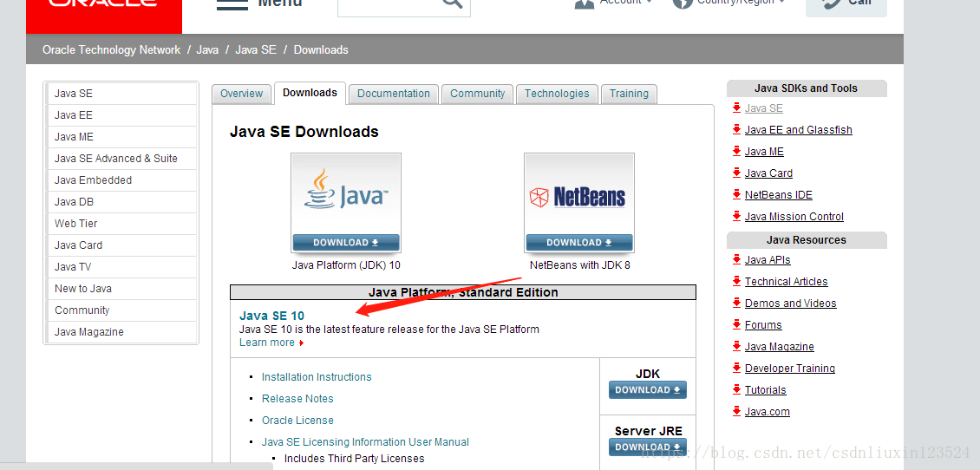
Task: Select Java Embedded in sidebar
Action: (x=122, y=180)
